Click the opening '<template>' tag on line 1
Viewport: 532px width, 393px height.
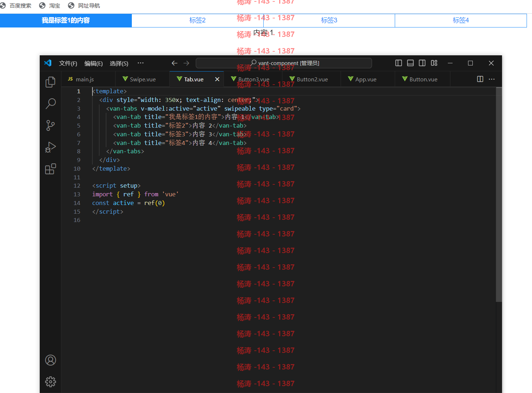pos(109,91)
